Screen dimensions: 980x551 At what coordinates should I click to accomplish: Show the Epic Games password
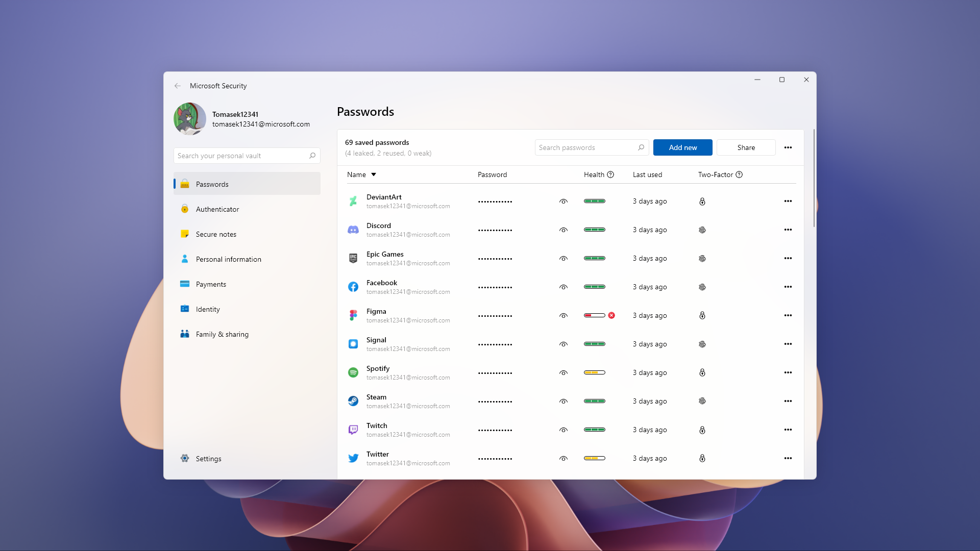click(563, 259)
